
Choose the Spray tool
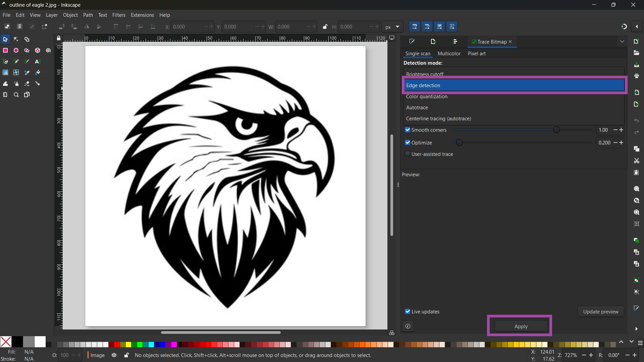coord(16,83)
